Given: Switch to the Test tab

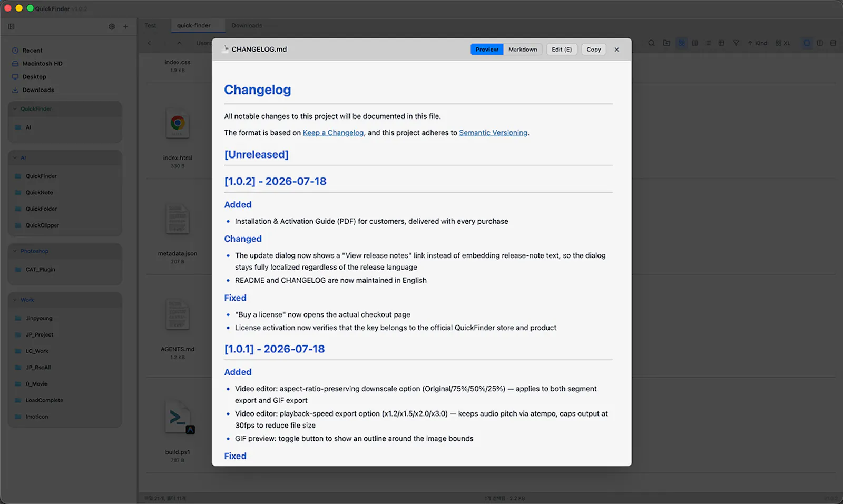Looking at the screenshot, I should click(151, 26).
